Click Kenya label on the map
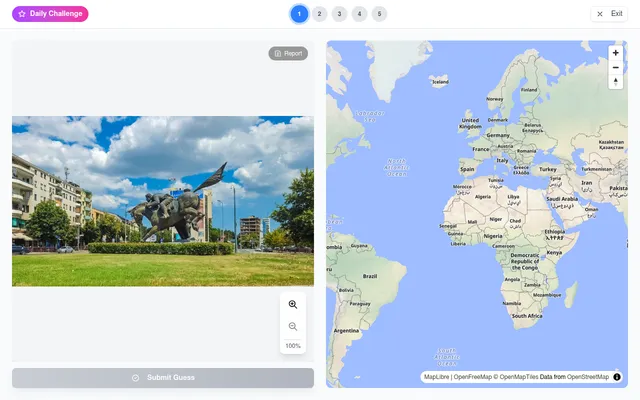Image resolution: width=640 pixels, height=400 pixels. pyautogui.click(x=554, y=253)
